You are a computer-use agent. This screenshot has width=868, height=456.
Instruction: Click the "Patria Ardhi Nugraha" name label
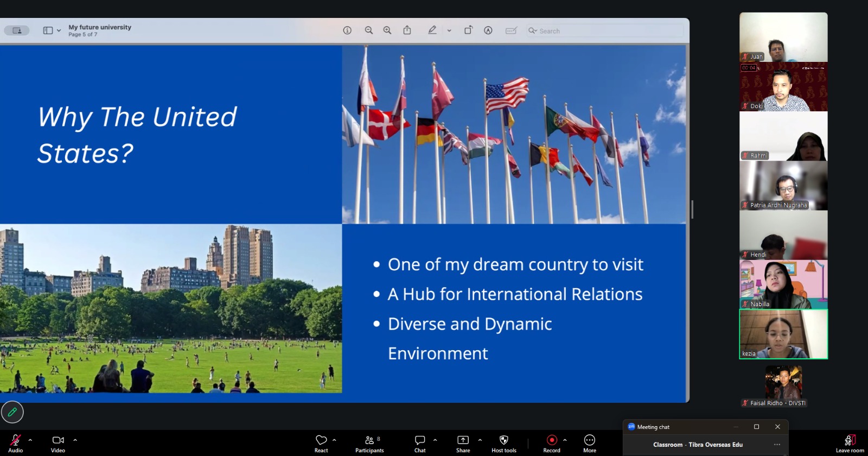(x=778, y=205)
